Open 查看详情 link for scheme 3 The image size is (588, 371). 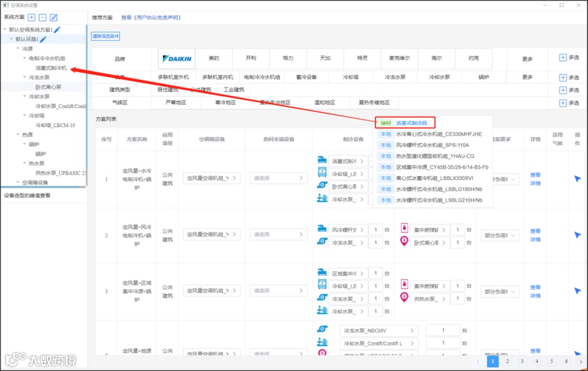[535, 291]
